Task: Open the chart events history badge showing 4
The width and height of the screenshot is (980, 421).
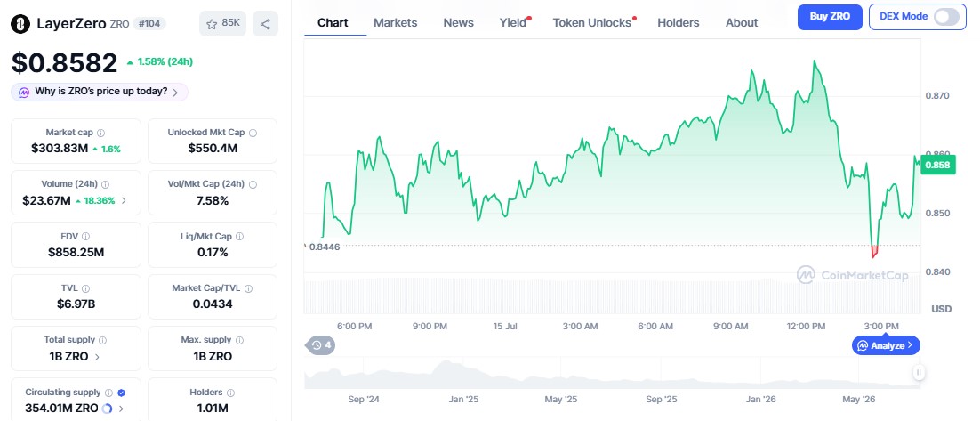Action: [320, 344]
